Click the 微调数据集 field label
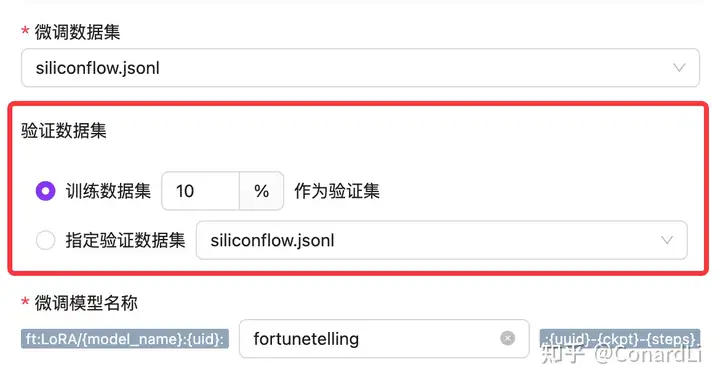The image size is (720, 383). pyautogui.click(x=78, y=32)
